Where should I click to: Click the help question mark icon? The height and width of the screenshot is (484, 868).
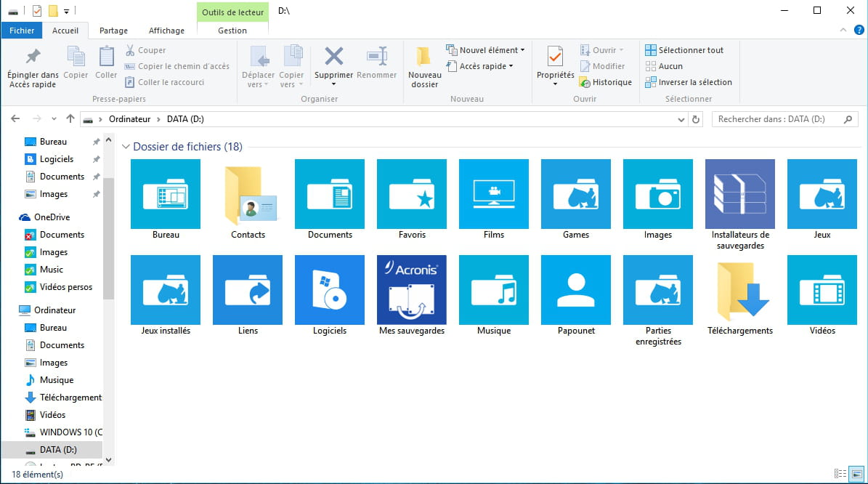point(859,31)
